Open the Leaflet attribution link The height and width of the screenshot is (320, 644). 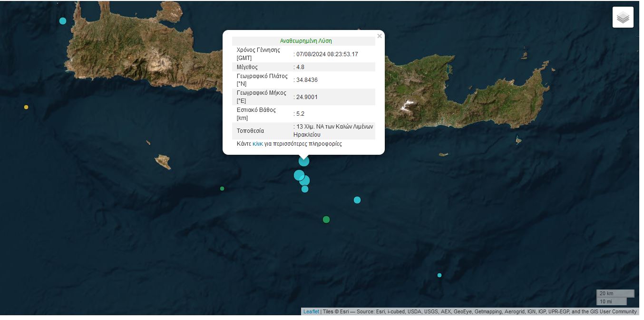click(311, 312)
